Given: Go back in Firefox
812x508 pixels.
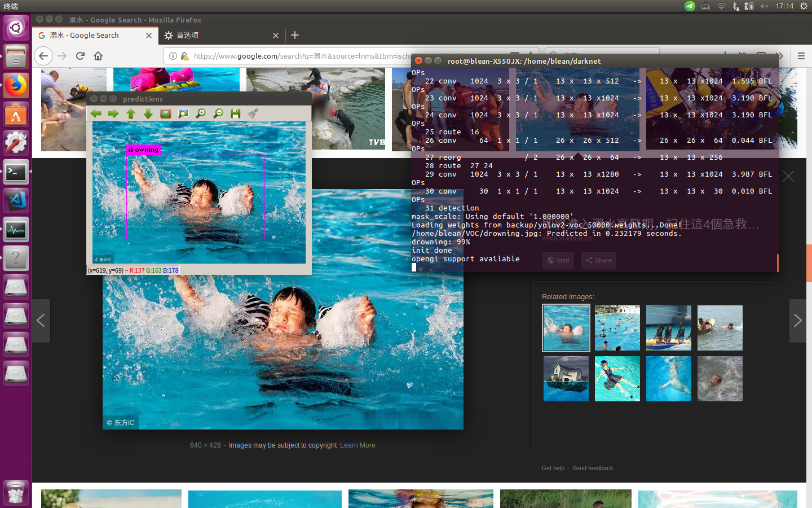Looking at the screenshot, I should (43, 56).
